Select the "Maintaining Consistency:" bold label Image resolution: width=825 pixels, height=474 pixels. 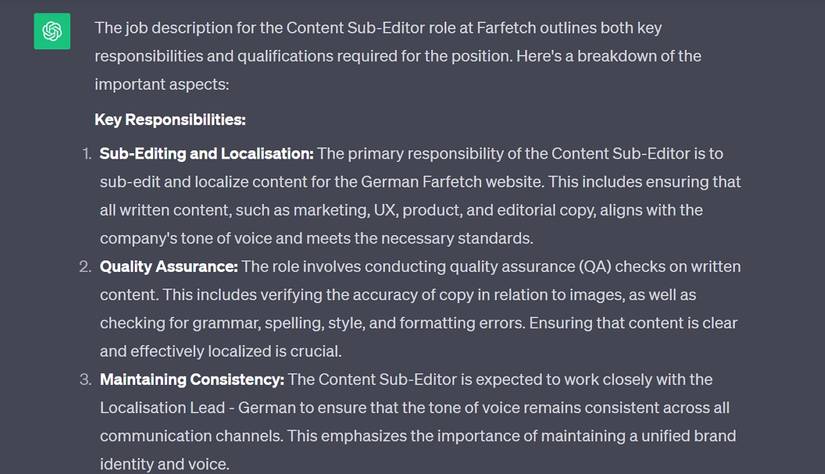(192, 380)
